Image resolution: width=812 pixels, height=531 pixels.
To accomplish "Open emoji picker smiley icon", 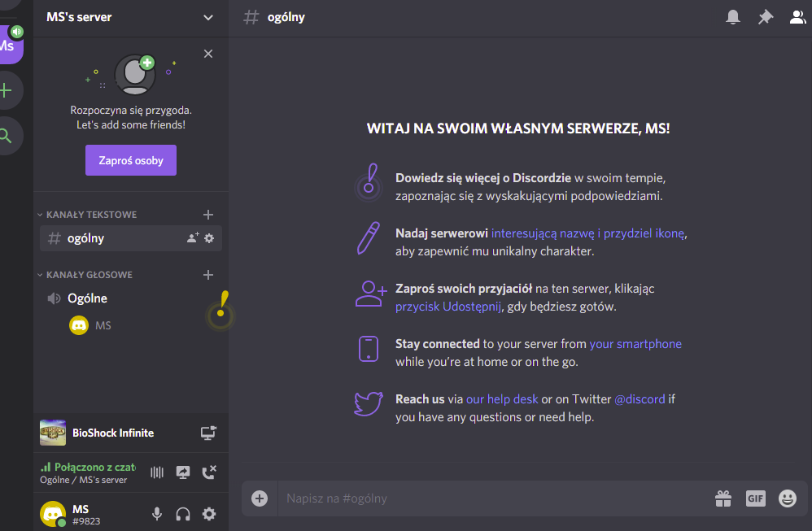I will point(787,498).
